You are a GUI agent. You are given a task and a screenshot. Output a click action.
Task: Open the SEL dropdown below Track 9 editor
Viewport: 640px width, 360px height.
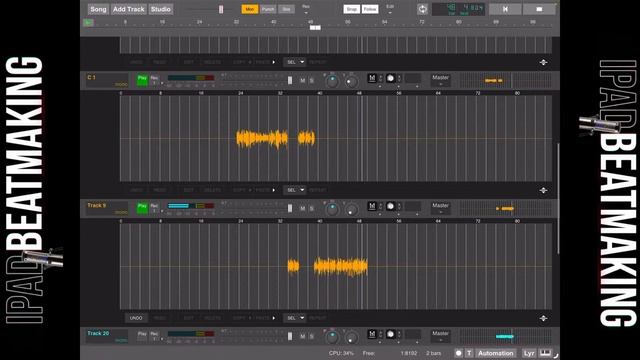(x=295, y=318)
